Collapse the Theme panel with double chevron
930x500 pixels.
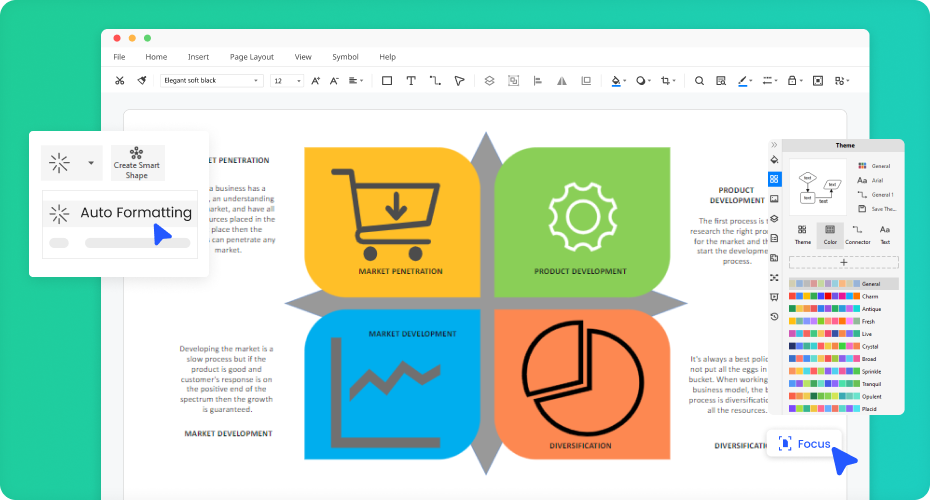(x=774, y=145)
